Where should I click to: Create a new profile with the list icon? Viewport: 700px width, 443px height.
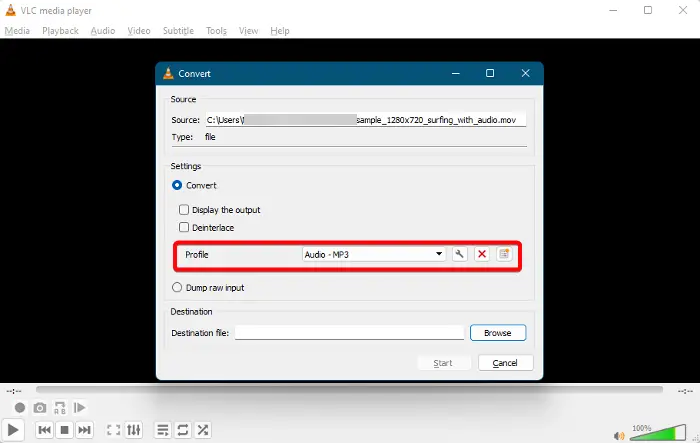point(504,254)
